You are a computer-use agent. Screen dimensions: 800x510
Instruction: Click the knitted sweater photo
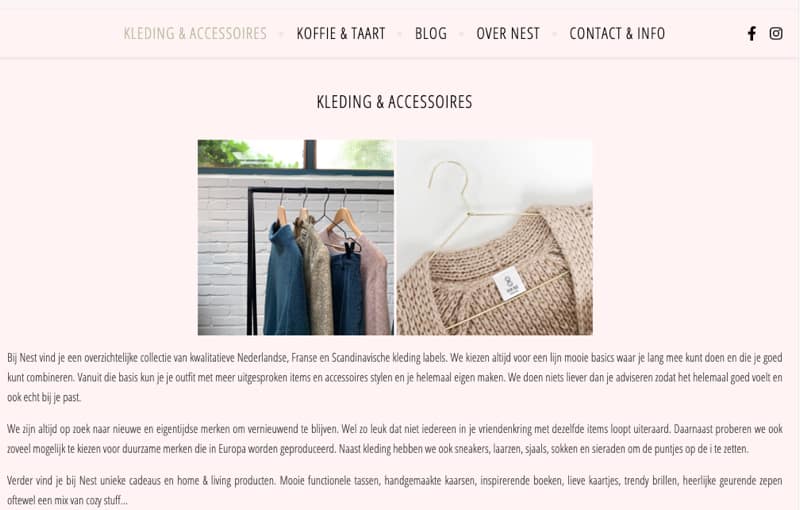pos(495,237)
